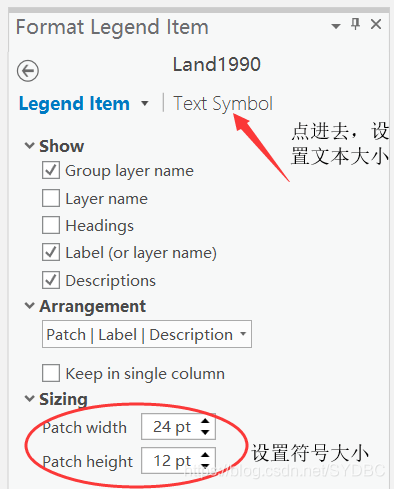
Task: Toggle the auto-hide pin icon
Action: click(356, 24)
